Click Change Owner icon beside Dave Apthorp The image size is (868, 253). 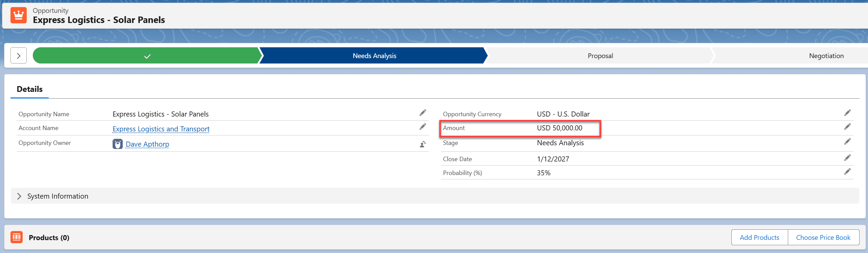(423, 144)
